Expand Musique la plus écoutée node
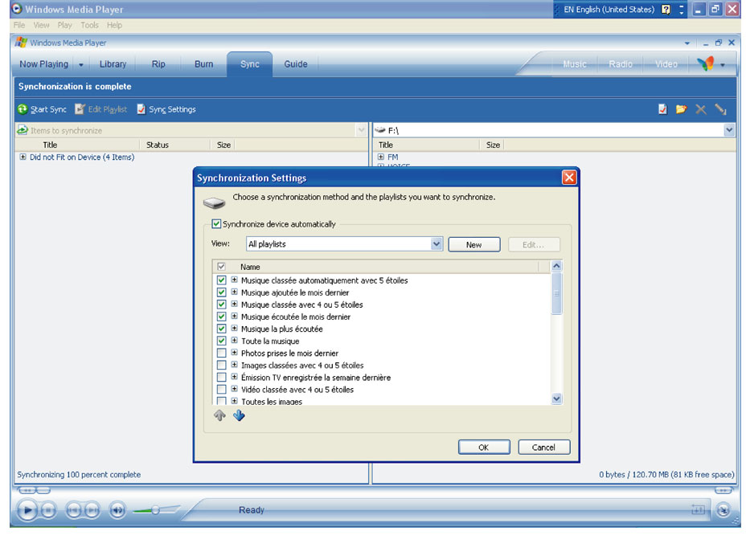746x560 pixels. click(x=235, y=328)
